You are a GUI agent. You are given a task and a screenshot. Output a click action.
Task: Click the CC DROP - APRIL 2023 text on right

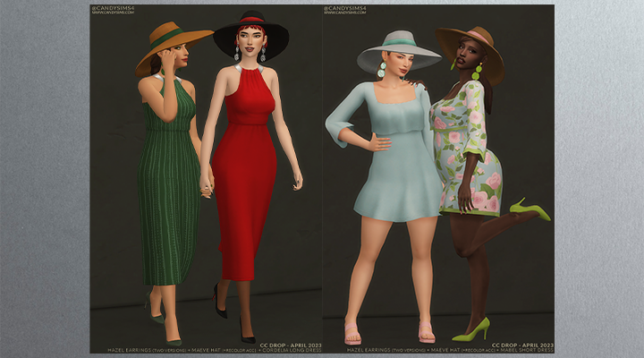(521, 343)
